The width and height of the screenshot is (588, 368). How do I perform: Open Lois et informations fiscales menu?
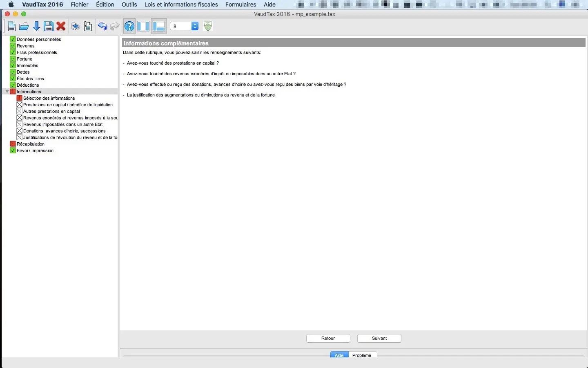coord(181,4)
